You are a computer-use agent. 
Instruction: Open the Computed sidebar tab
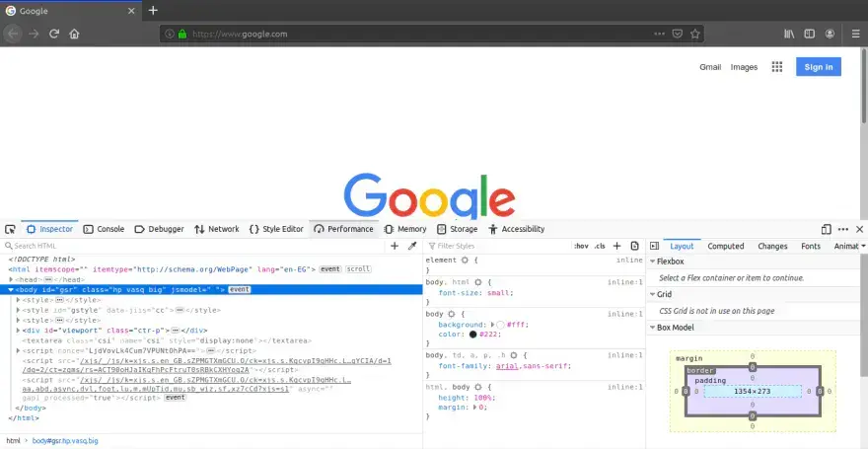(725, 246)
